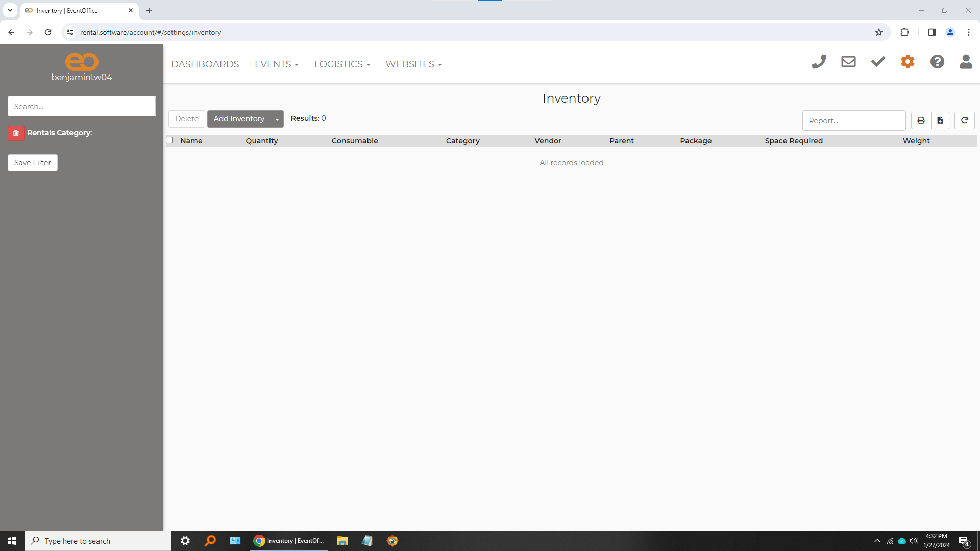Screen dimensions: 980x551
Task: Click the file export icon
Action: 940,121
